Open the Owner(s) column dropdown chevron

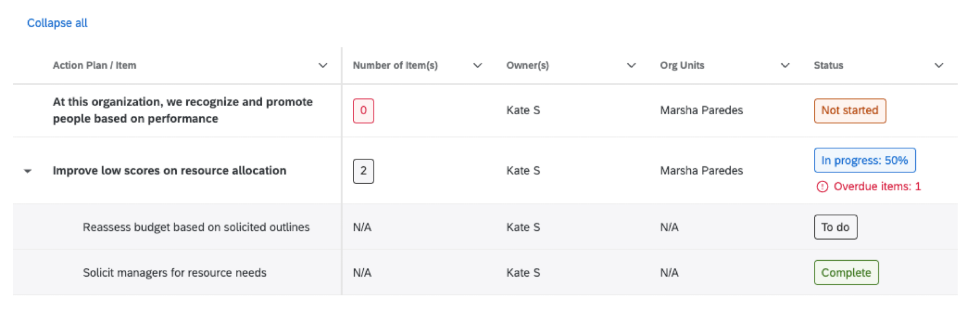631,66
